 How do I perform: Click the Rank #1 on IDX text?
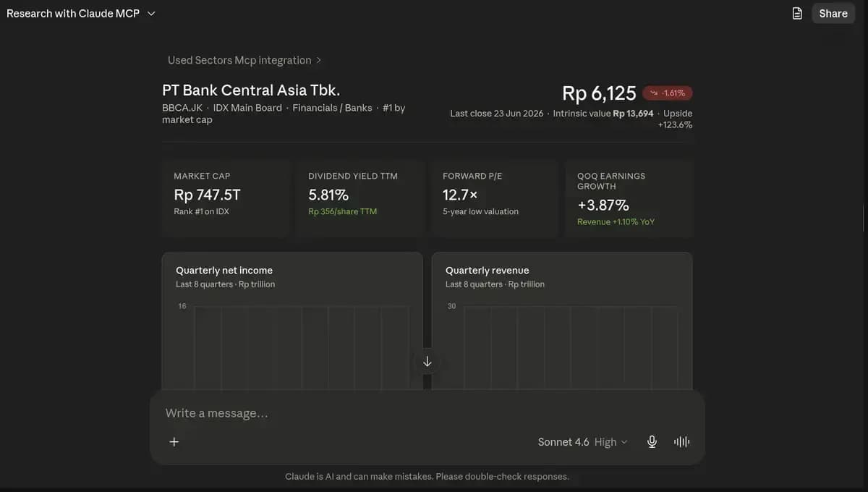pyautogui.click(x=201, y=211)
